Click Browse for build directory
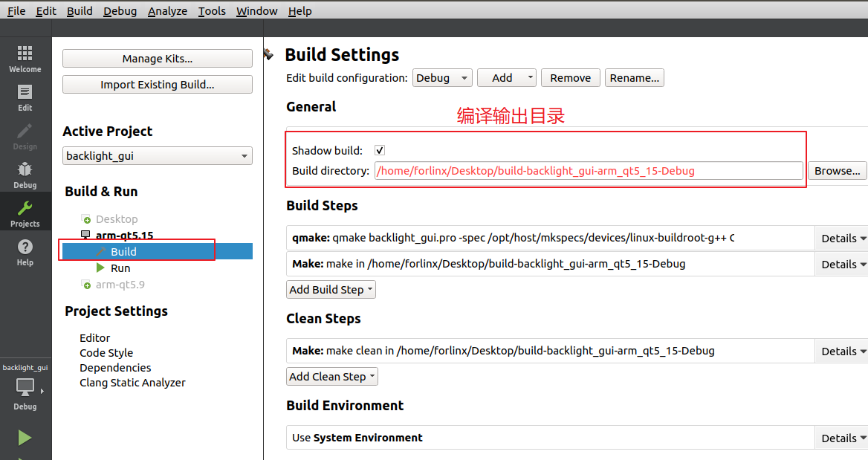This screenshot has width=868, height=460. [837, 171]
